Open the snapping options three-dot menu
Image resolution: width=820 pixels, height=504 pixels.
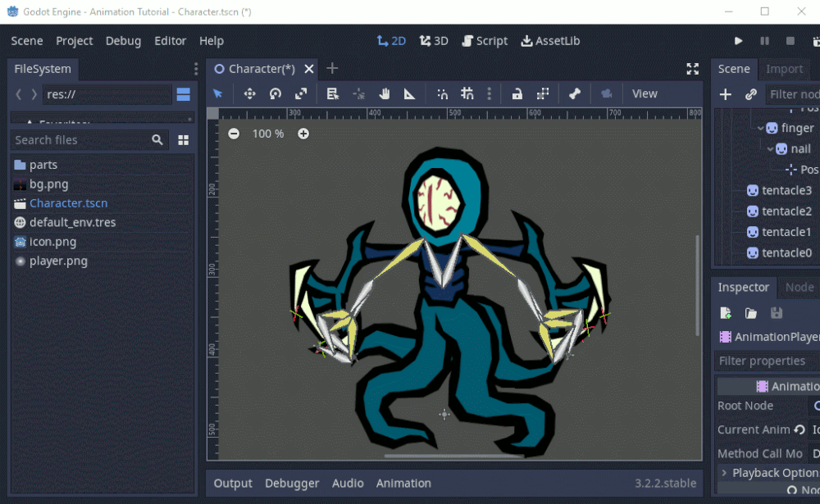pos(490,93)
